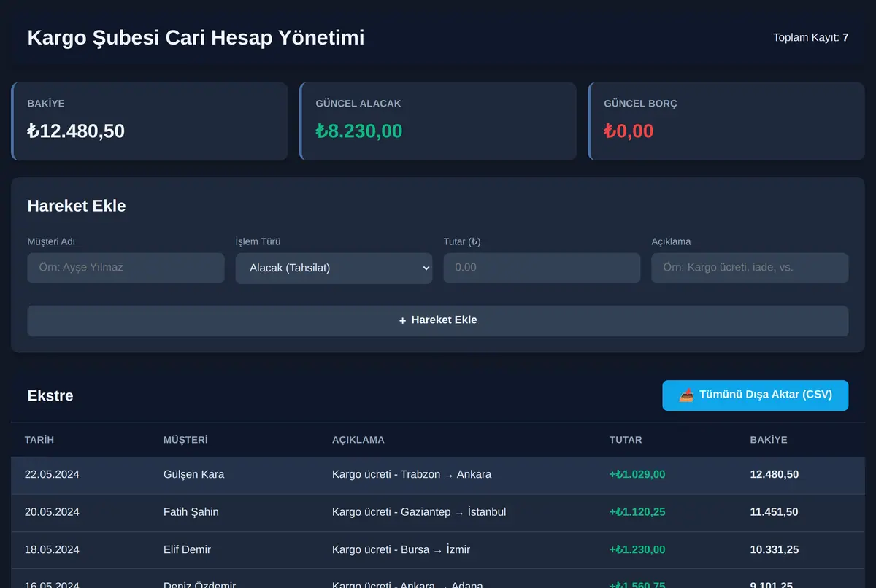Click customer name Gülşen Kara
This screenshot has height=588, width=876.
point(194,474)
